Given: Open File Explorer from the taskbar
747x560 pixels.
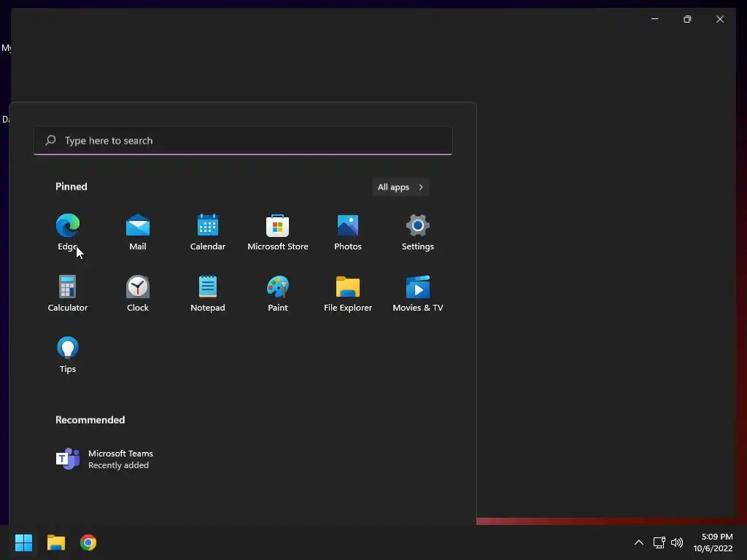Looking at the screenshot, I should pos(55,542).
